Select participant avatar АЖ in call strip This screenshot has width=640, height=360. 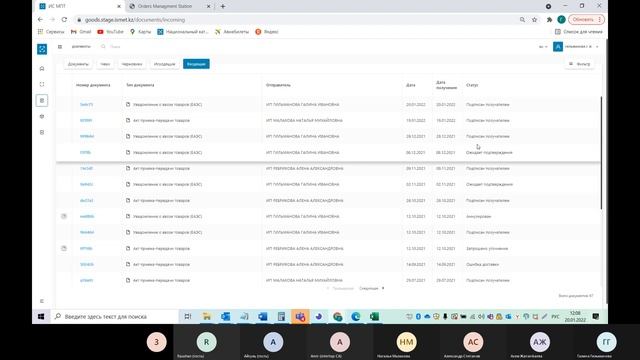(x=540, y=342)
